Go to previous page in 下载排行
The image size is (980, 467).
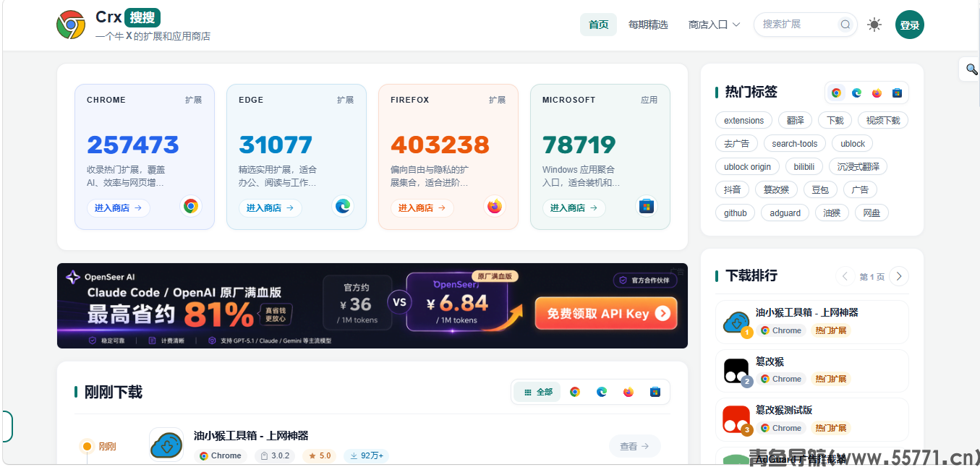click(845, 276)
